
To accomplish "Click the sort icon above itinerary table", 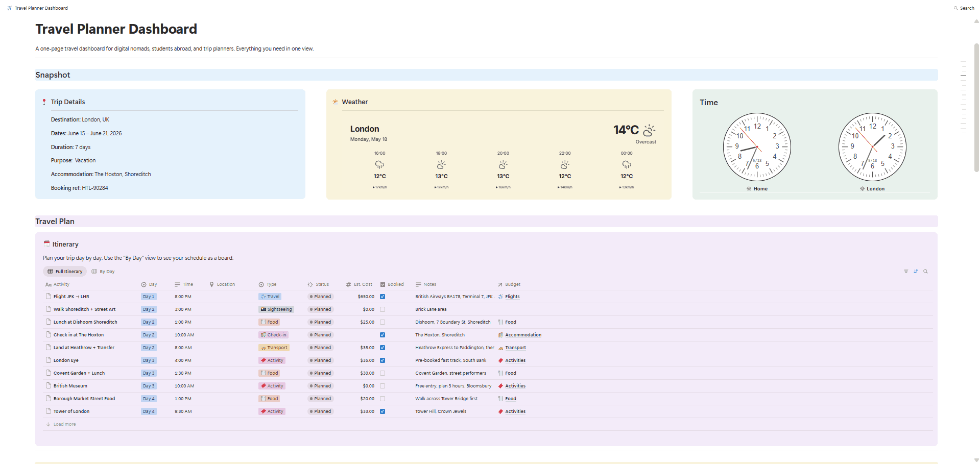I will (x=916, y=272).
